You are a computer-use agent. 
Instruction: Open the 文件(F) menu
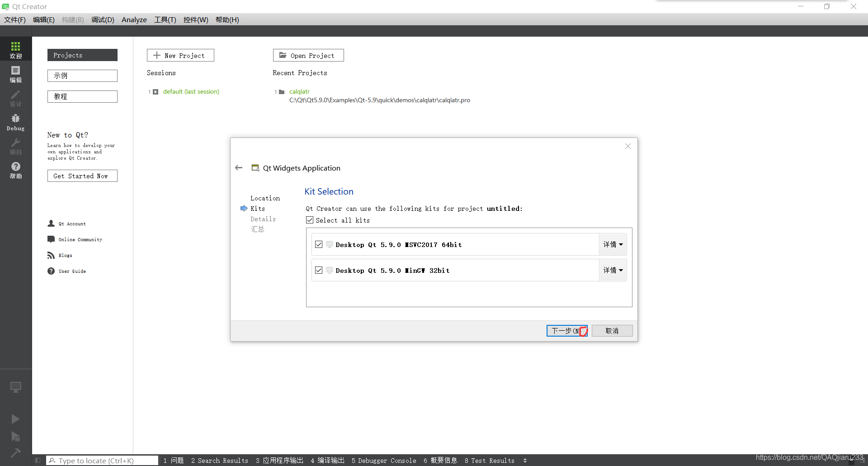(x=15, y=20)
